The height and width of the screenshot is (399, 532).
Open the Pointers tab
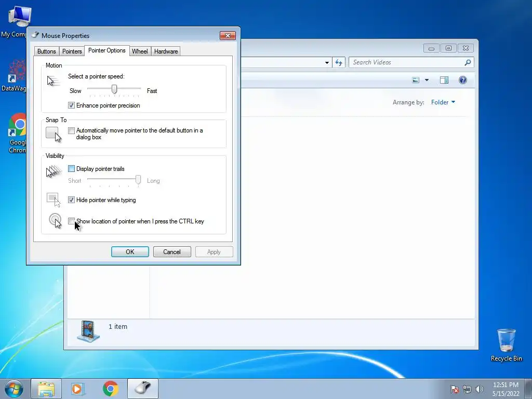coord(72,51)
